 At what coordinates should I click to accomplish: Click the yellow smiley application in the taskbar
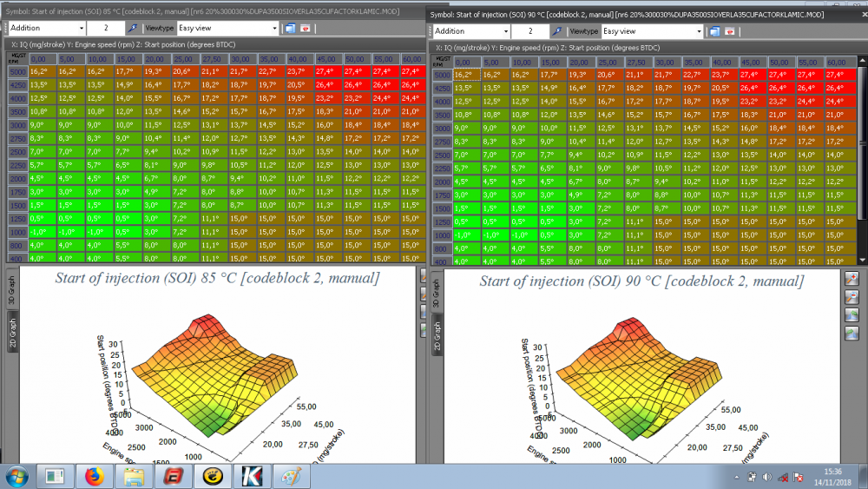pos(213,476)
